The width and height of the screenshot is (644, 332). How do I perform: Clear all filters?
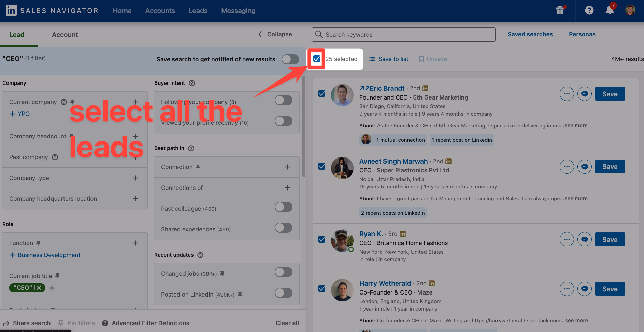click(287, 323)
